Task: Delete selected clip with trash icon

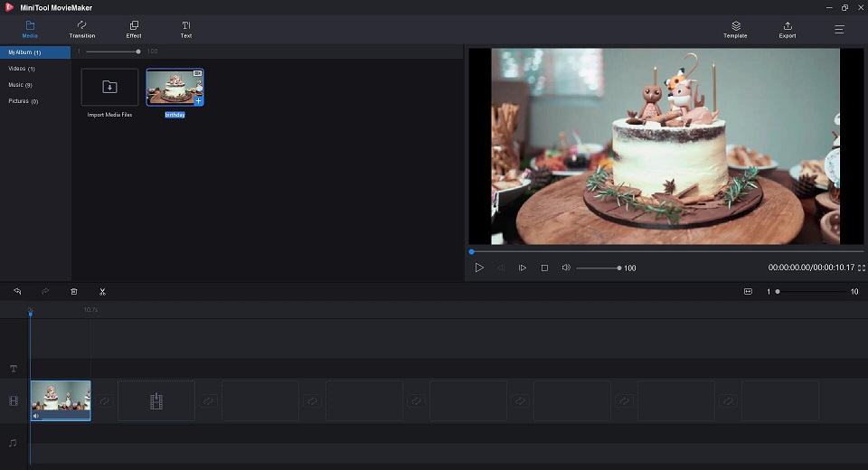Action: coord(73,291)
